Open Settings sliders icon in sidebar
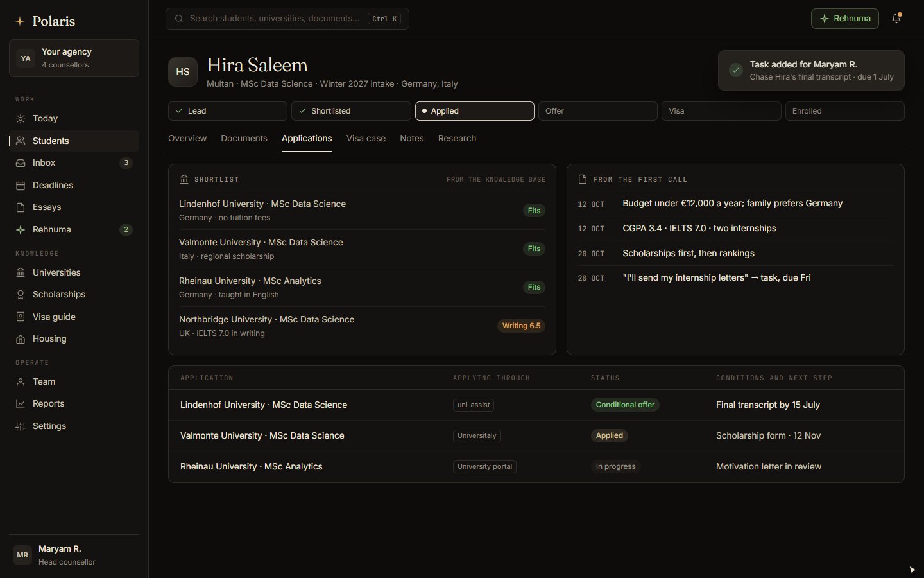The width and height of the screenshot is (924, 578). tap(21, 426)
